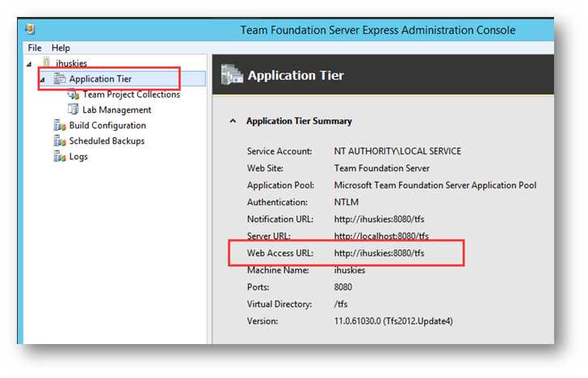Select Application Tier in the tree
This screenshot has width=588, height=378.
[100, 79]
